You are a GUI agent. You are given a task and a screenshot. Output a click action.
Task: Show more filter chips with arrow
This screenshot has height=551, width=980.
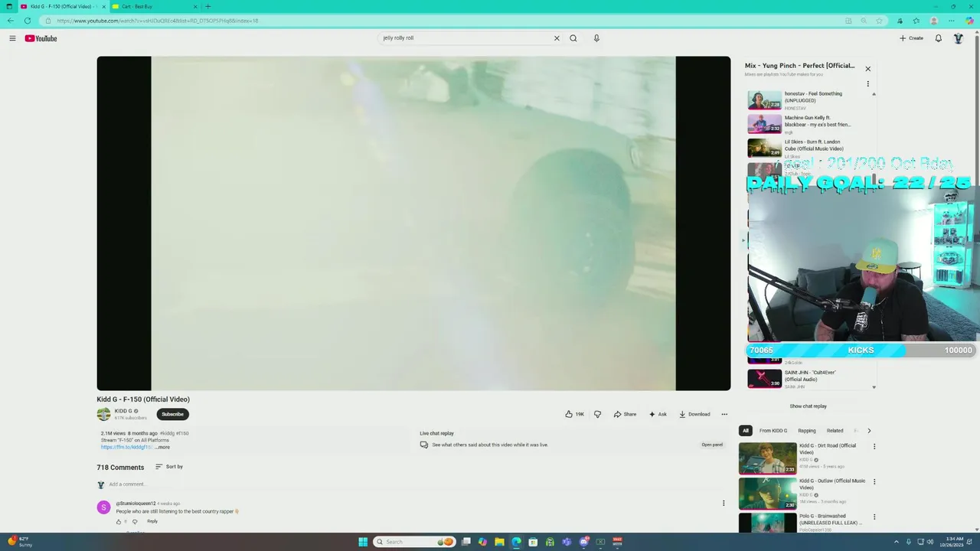click(x=868, y=431)
